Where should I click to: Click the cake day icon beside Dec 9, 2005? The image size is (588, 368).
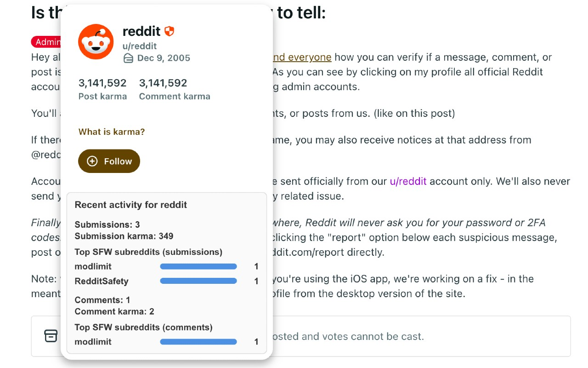click(x=129, y=58)
